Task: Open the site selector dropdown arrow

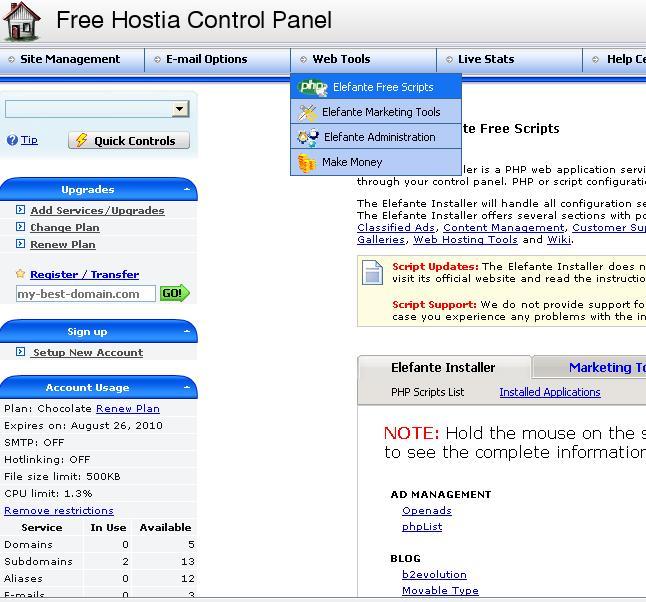Action: tap(180, 109)
